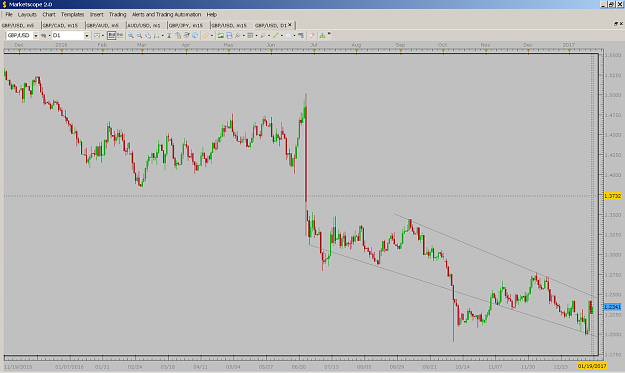Click the zoom in magnifier icon

coord(131,35)
